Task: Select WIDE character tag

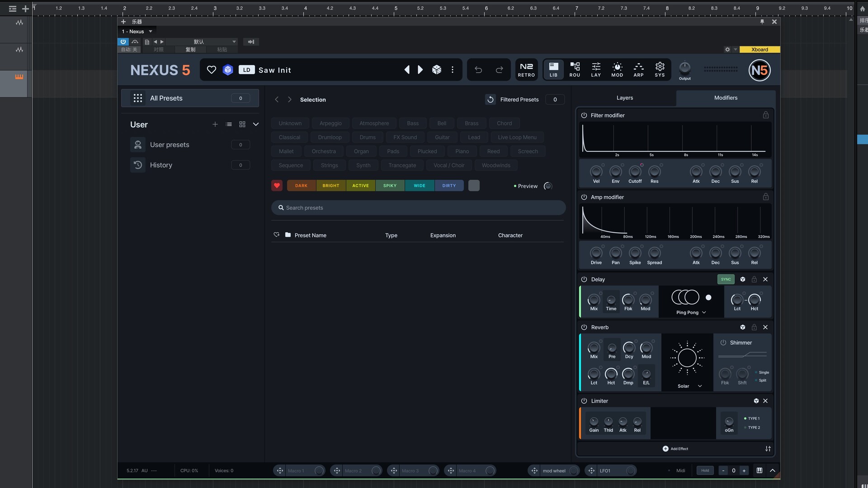Action: pyautogui.click(x=420, y=186)
